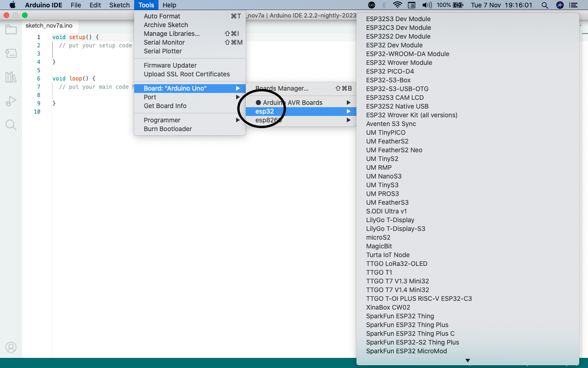Open the Wi-Fi status menu
Viewport: 588px width, 368px height.
click(x=397, y=5)
